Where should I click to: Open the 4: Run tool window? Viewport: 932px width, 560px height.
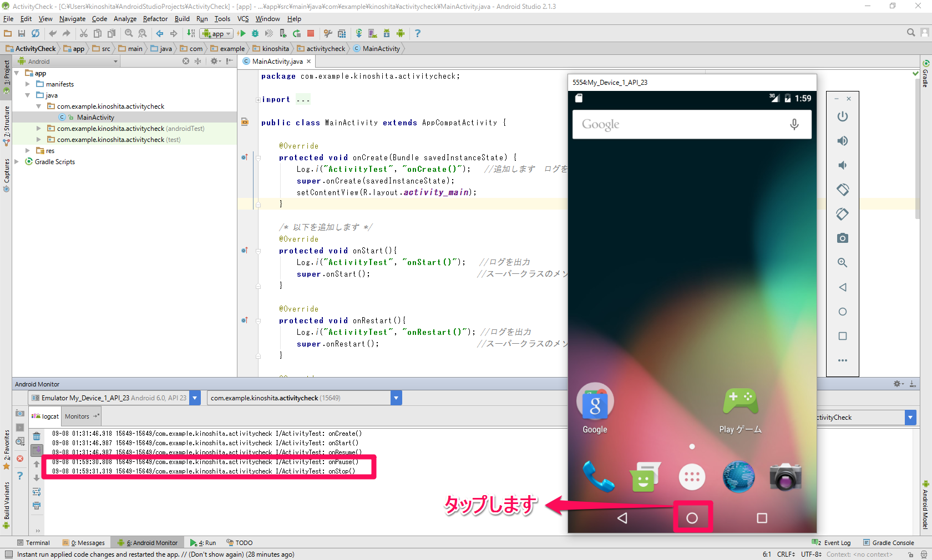pyautogui.click(x=203, y=543)
